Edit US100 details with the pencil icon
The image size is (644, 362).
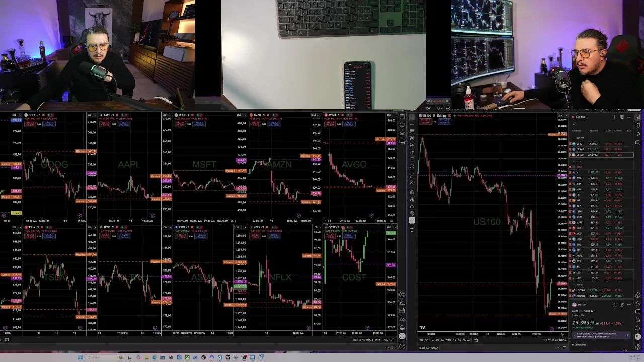point(622,305)
